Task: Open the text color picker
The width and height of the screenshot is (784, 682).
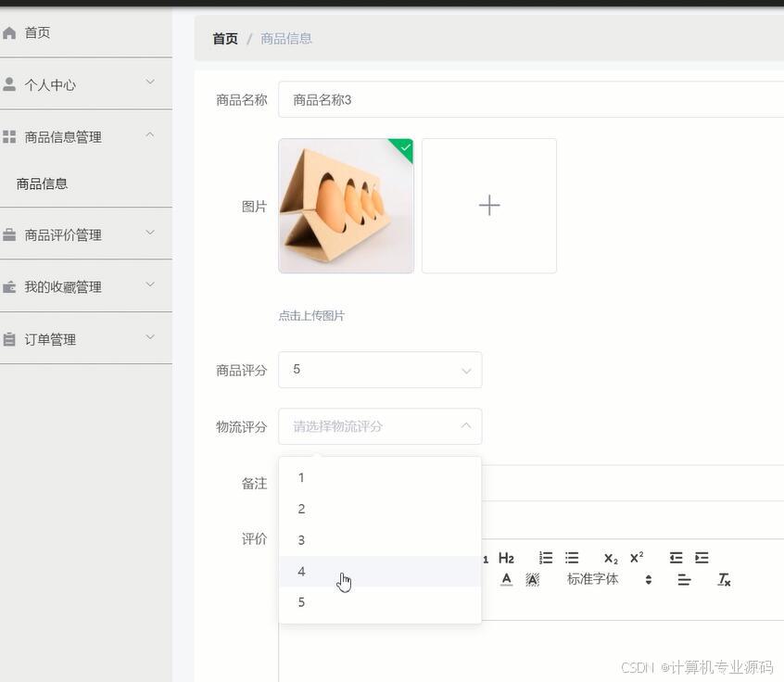Action: [506, 579]
